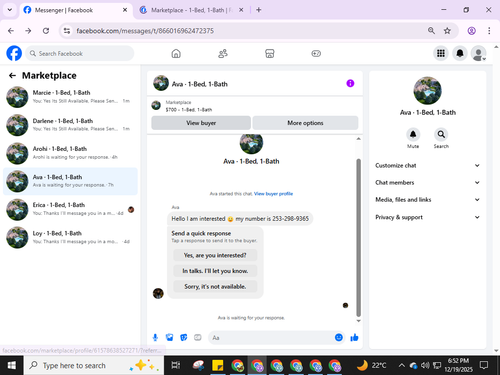Show hidden system tray icons
This screenshot has width=500, height=375.
(x=402, y=366)
